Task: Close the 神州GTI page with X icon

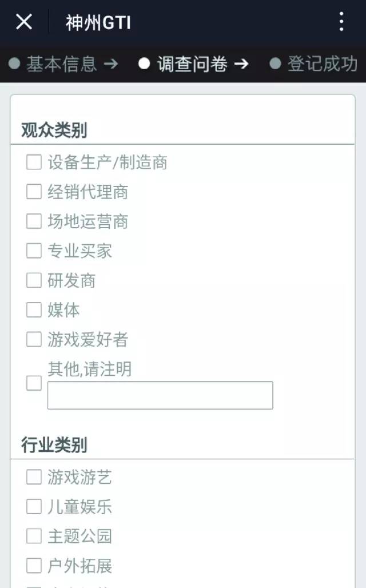Action: [x=24, y=21]
